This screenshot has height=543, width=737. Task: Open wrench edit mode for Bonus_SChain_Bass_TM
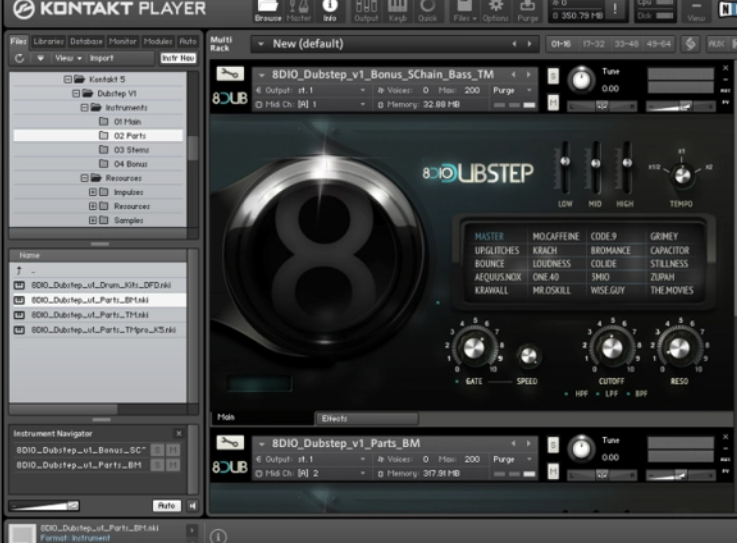point(230,73)
